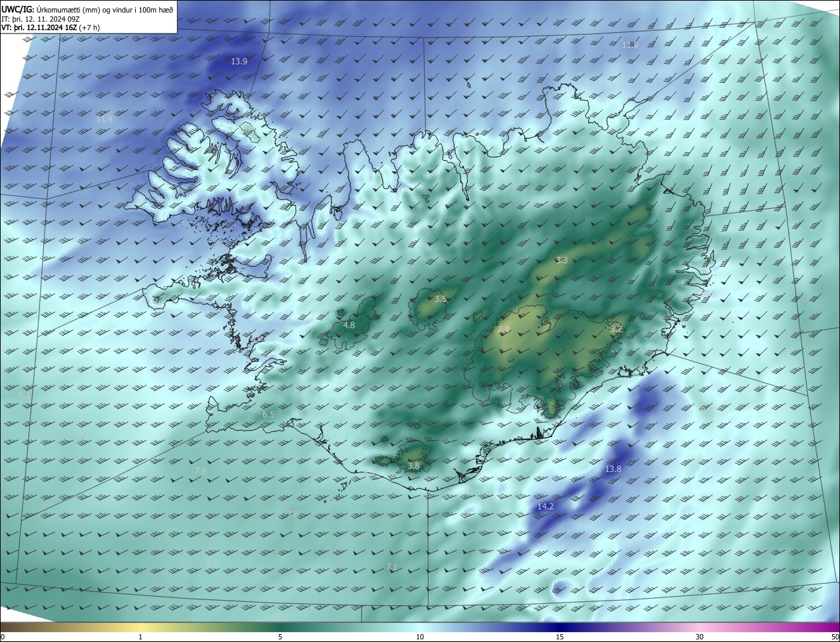840x642 pixels.
Task: Click the 0 tick on color scale
Action: click(x=2, y=637)
